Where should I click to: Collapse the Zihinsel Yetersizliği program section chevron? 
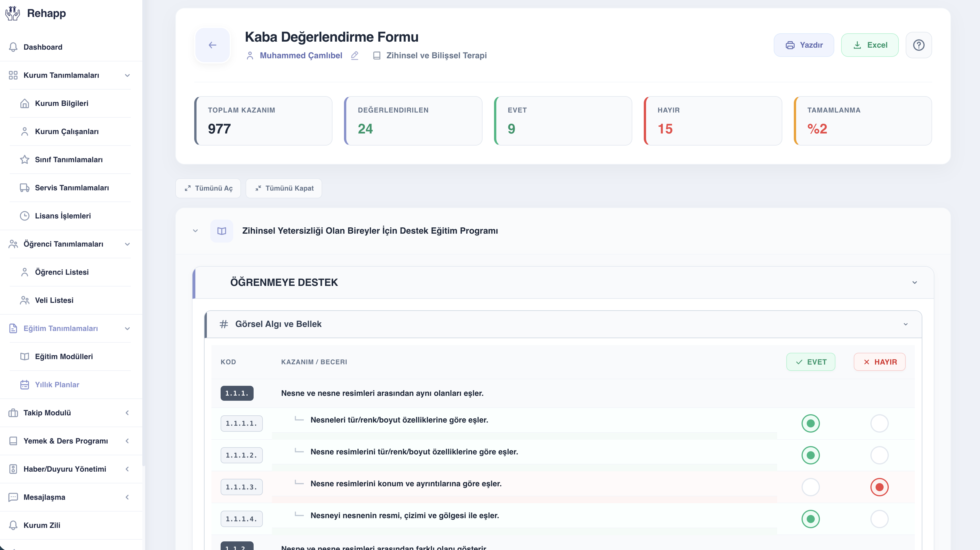coord(195,231)
